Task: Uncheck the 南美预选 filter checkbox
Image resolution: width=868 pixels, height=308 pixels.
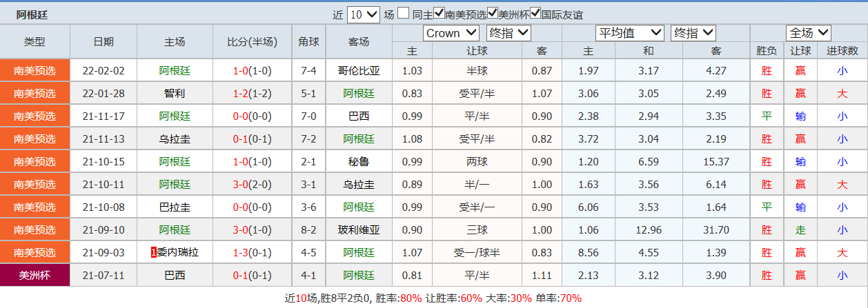Action: (439, 13)
